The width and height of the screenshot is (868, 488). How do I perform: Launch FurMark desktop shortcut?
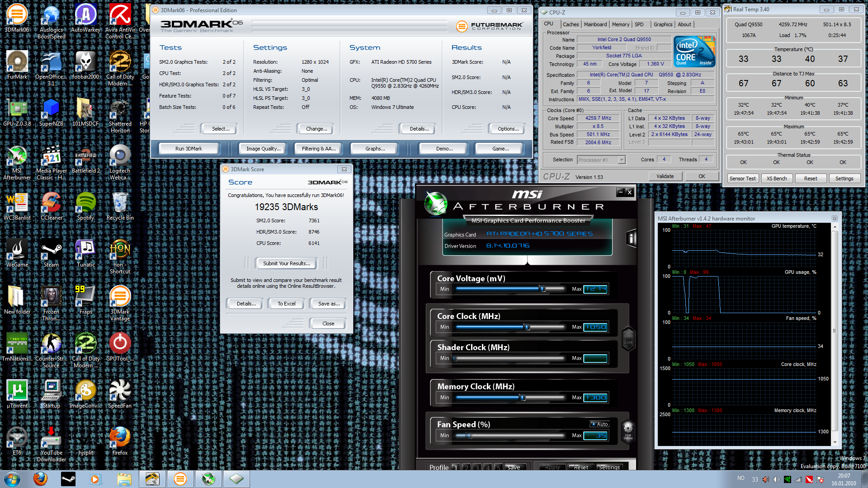(17, 65)
